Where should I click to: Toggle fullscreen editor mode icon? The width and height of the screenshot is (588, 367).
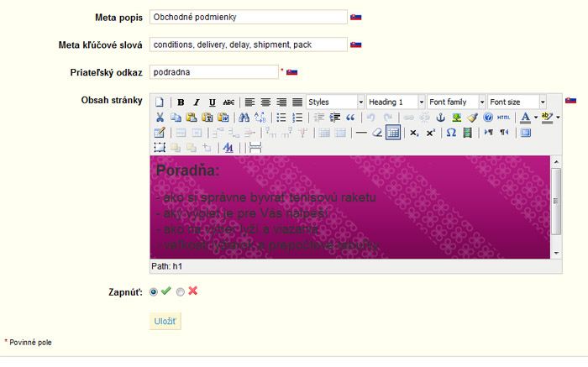[525, 133]
